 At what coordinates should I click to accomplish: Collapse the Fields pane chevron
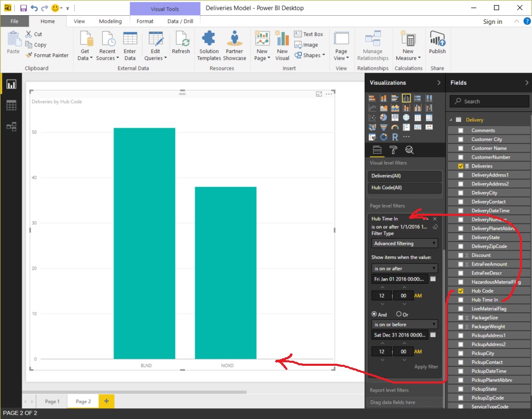526,83
